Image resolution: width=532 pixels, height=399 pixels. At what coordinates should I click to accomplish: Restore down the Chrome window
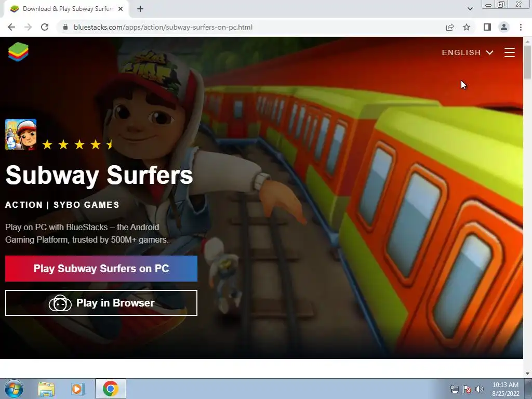(501, 5)
